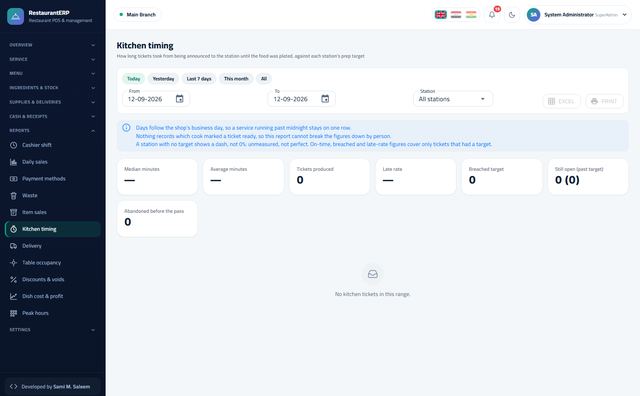Select the This month chip
The image size is (640, 396).
point(236,79)
